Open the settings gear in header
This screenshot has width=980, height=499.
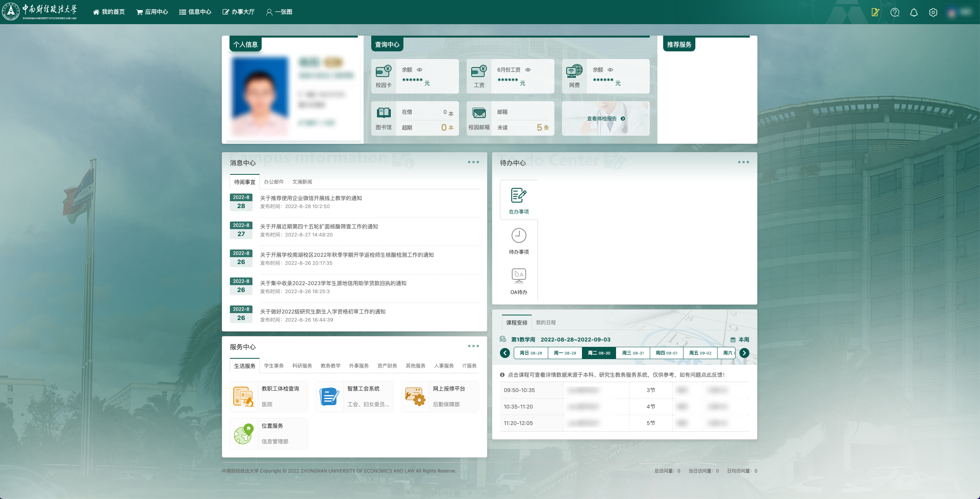(x=933, y=12)
